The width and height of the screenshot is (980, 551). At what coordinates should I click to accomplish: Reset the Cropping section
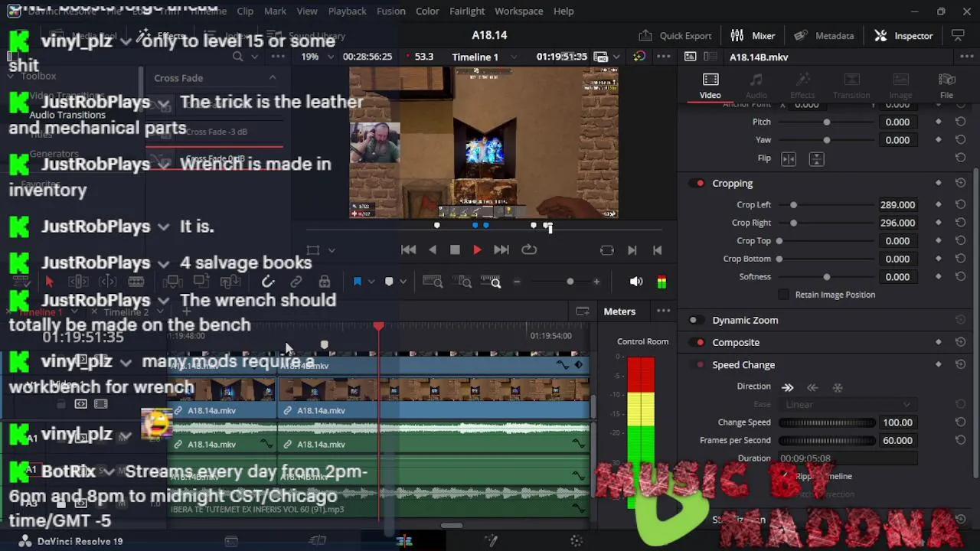(x=960, y=184)
